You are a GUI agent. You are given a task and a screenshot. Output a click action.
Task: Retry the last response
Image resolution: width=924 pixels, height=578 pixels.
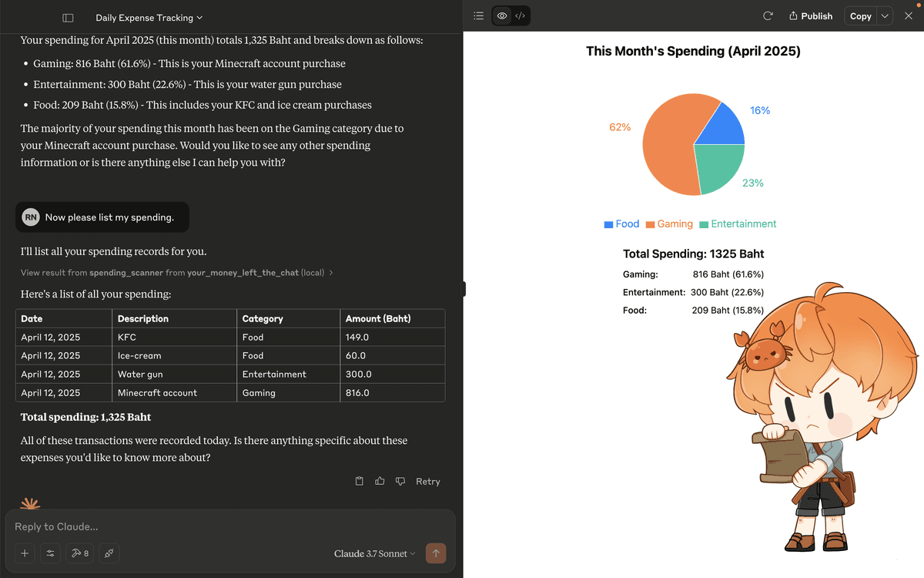(x=428, y=481)
